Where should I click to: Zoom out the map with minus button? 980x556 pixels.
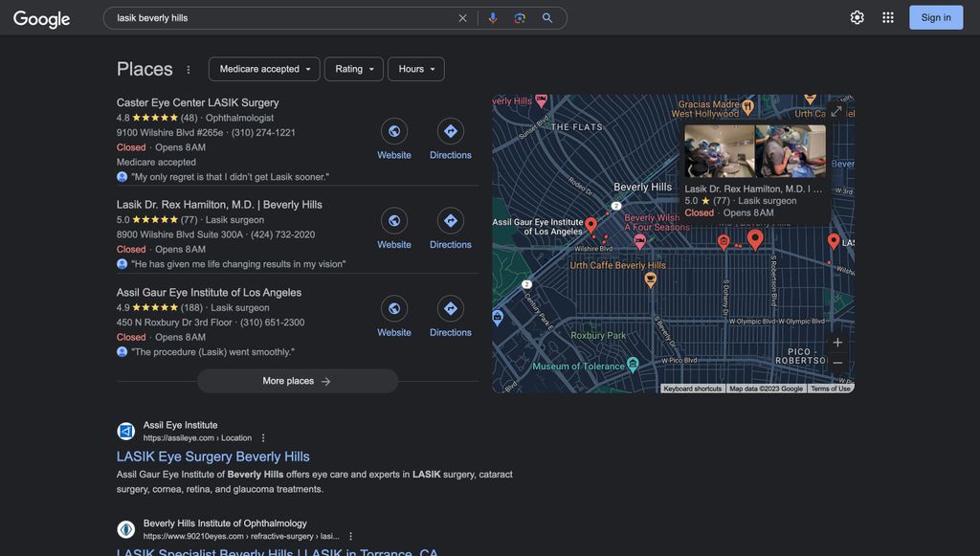[x=837, y=363]
